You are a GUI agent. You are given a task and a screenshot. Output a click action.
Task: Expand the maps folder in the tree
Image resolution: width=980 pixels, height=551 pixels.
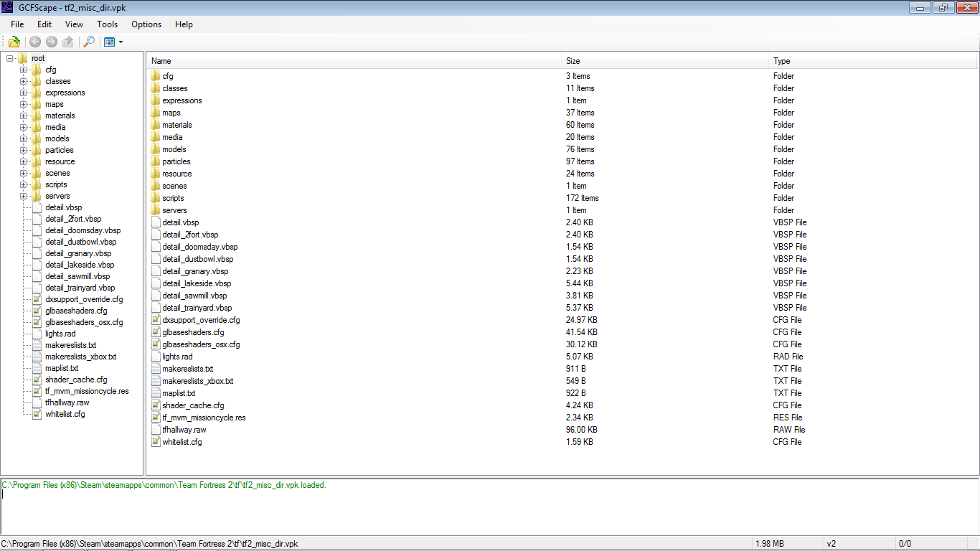click(x=24, y=104)
